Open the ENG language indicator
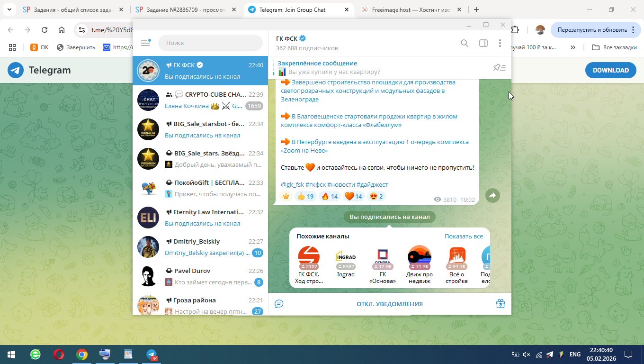Image resolution: width=644 pixels, height=364 pixels. coord(575,355)
